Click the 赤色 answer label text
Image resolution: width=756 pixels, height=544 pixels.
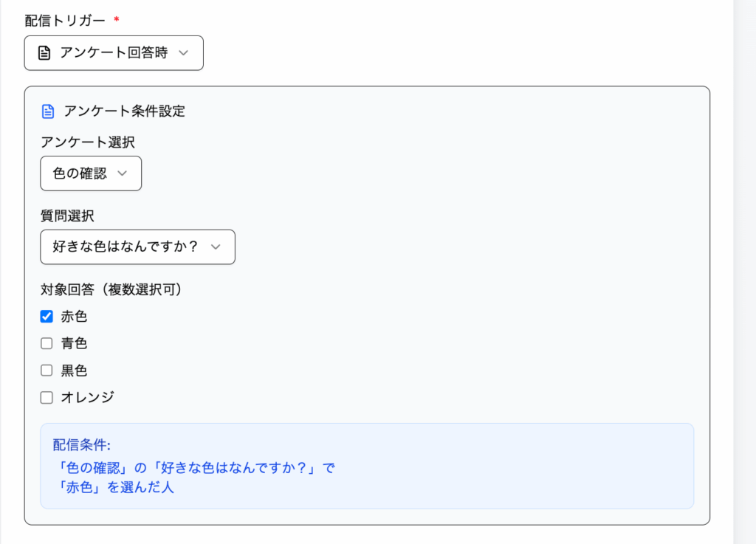point(74,317)
